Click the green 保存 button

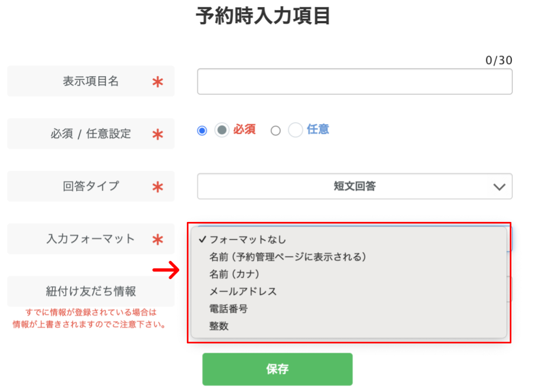click(x=277, y=369)
